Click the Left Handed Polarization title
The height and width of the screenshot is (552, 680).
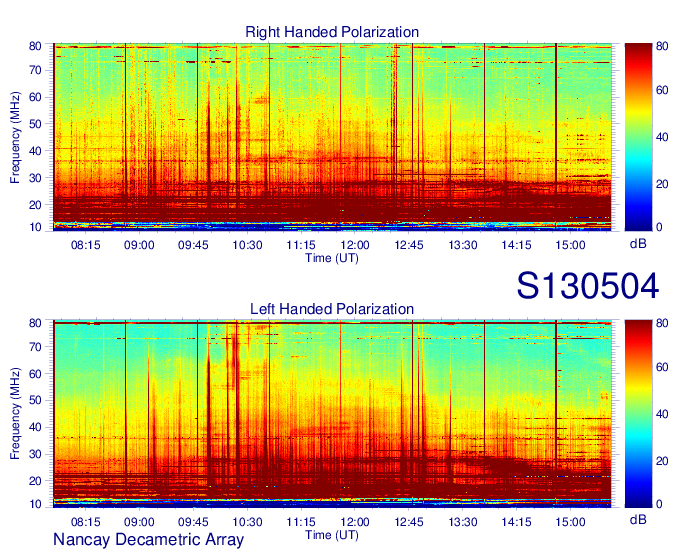(332, 309)
